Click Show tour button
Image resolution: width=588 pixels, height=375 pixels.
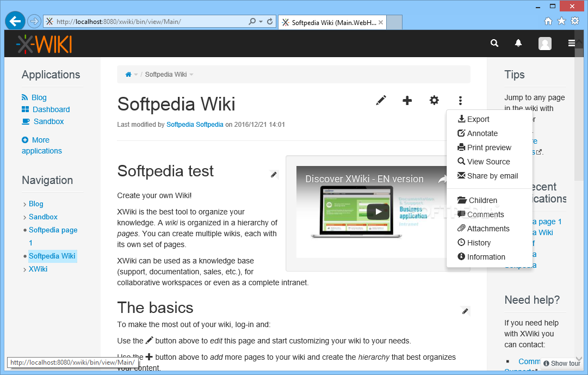point(562,363)
